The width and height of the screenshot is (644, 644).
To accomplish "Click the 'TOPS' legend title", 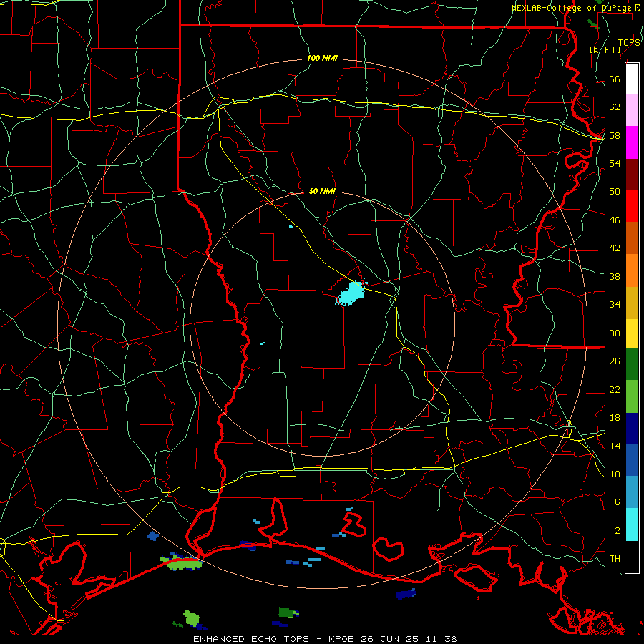I will tap(629, 42).
